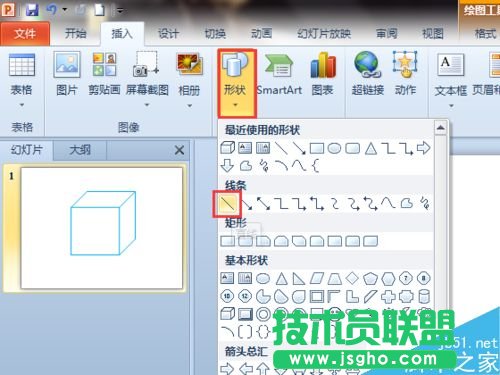
Task: Choose the freeform shape in 线条 section
Action: coord(406,203)
